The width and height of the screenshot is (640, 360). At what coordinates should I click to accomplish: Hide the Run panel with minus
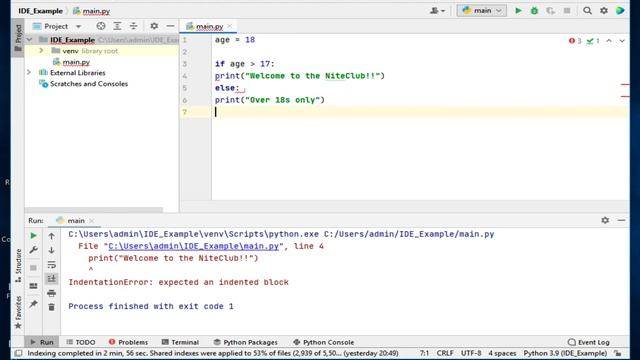point(621,220)
